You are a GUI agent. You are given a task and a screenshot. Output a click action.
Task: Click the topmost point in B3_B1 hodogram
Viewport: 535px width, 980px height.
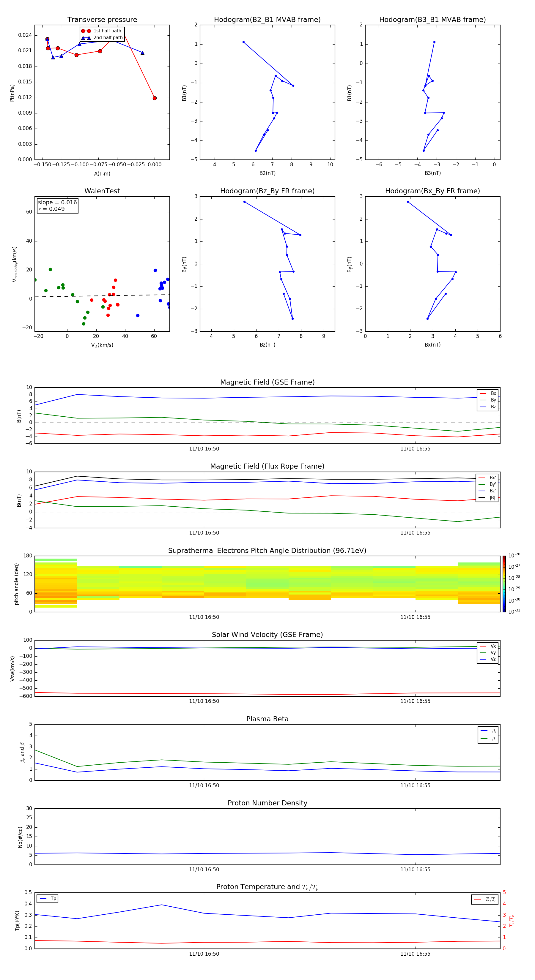(434, 42)
